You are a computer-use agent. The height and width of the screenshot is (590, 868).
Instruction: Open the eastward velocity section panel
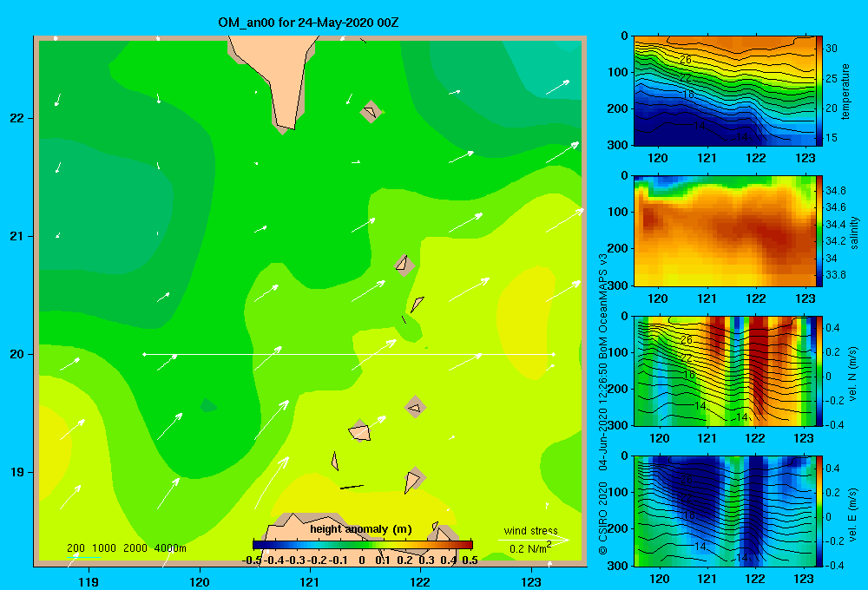pyautogui.click(x=724, y=511)
